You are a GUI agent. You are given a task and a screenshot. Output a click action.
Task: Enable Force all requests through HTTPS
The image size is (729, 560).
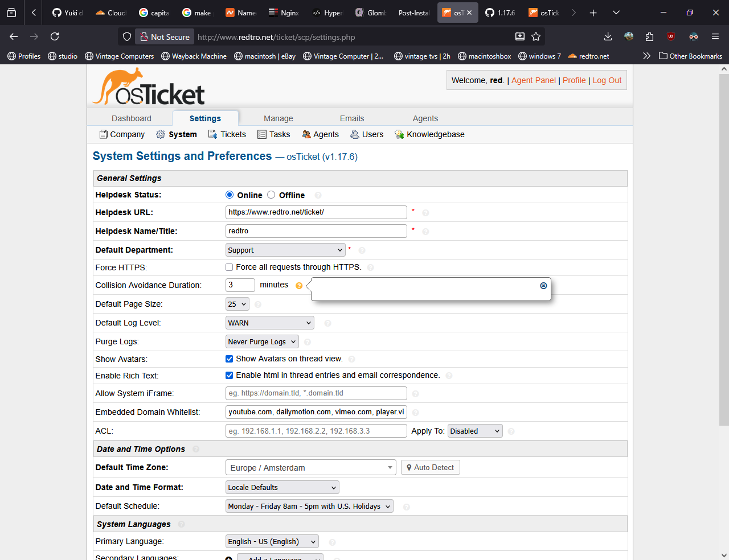click(230, 267)
